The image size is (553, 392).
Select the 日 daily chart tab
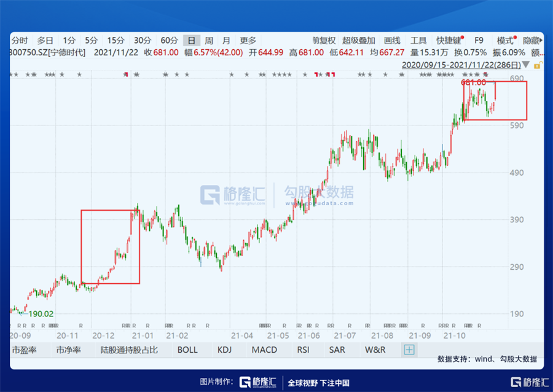point(192,41)
